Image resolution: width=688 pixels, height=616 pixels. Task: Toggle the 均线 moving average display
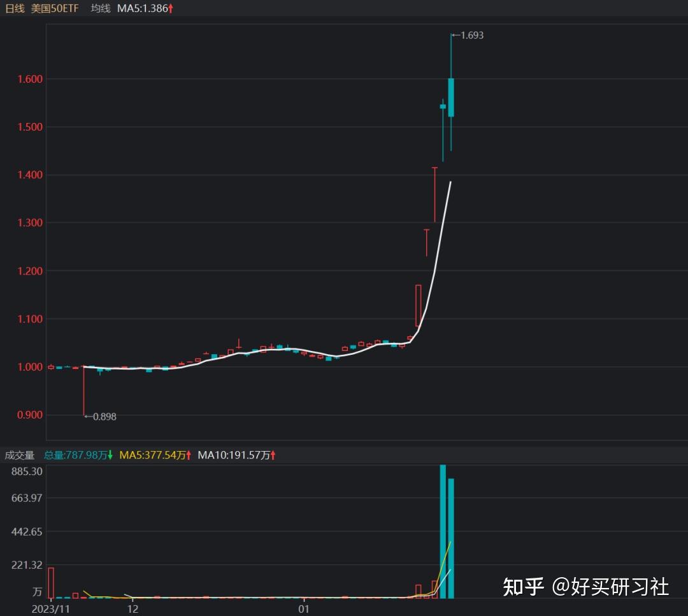tap(99, 9)
